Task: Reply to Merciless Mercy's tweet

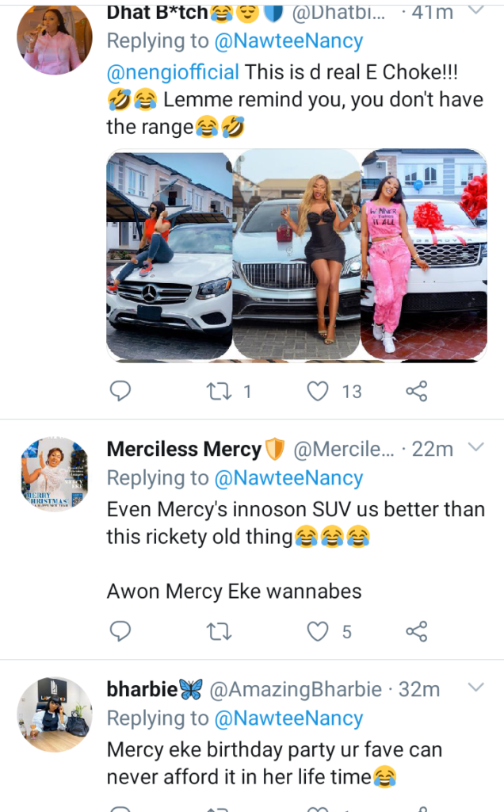Action: [120, 631]
